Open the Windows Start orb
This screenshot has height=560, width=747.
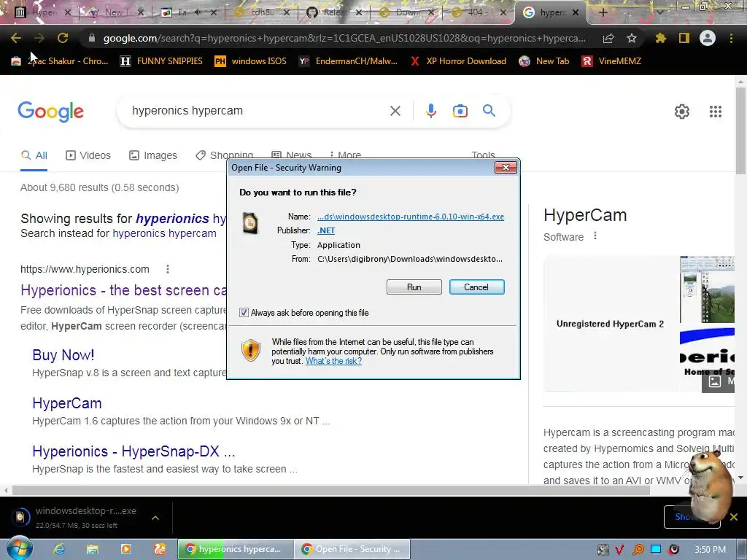tap(19, 549)
